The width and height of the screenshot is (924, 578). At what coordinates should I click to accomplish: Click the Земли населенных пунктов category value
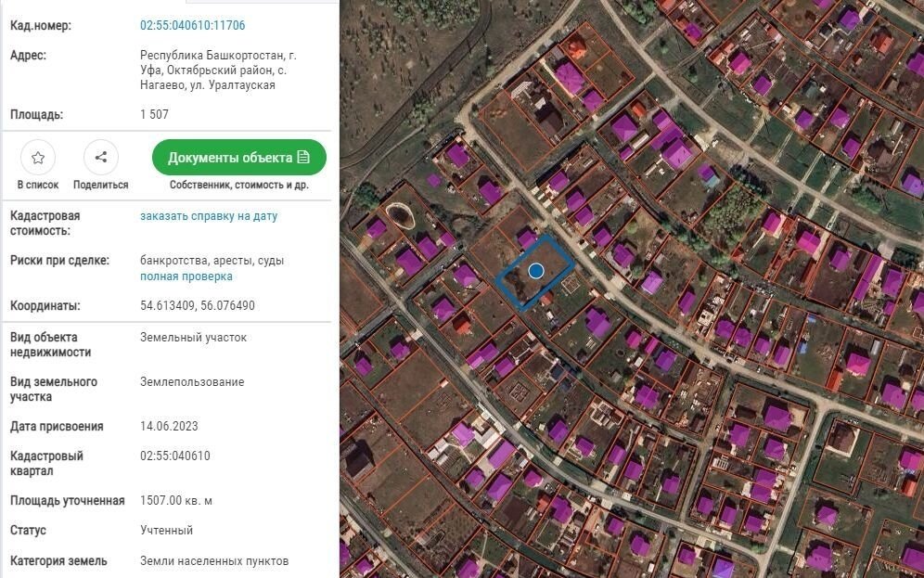tap(214, 560)
